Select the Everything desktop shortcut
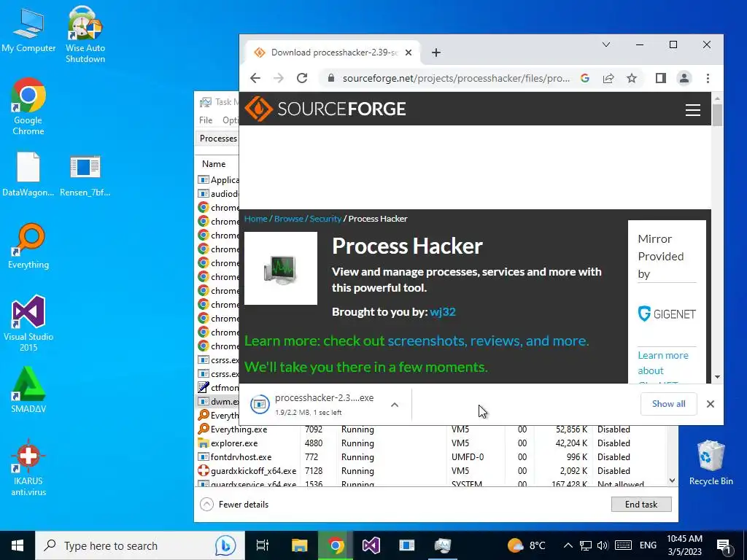The height and width of the screenshot is (560, 747). 28,246
